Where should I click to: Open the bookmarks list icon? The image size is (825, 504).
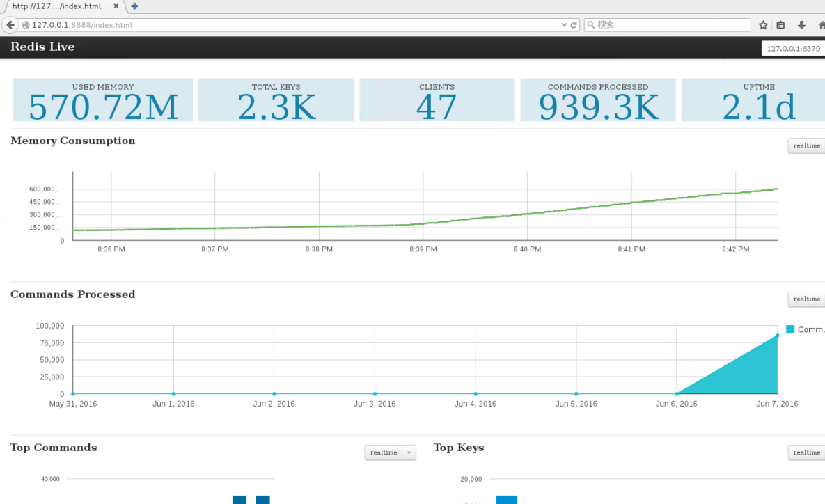pos(781,25)
